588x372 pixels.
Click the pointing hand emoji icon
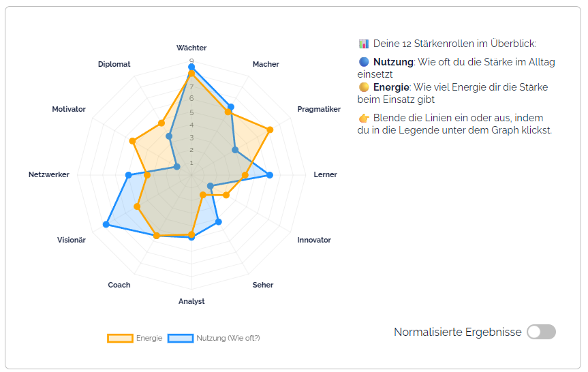click(x=363, y=118)
